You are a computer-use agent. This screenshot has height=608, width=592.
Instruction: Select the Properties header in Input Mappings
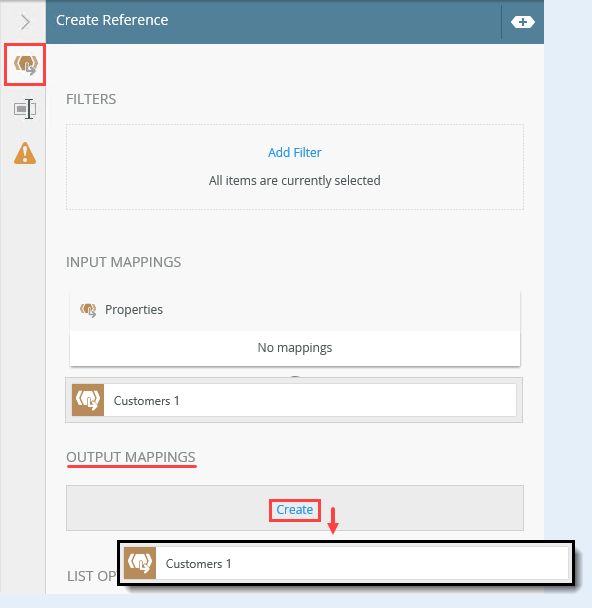295,311
